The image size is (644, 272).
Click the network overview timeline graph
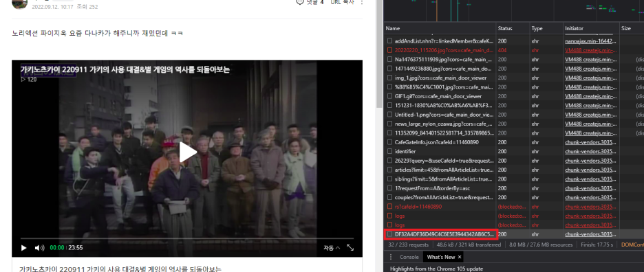(x=513, y=11)
